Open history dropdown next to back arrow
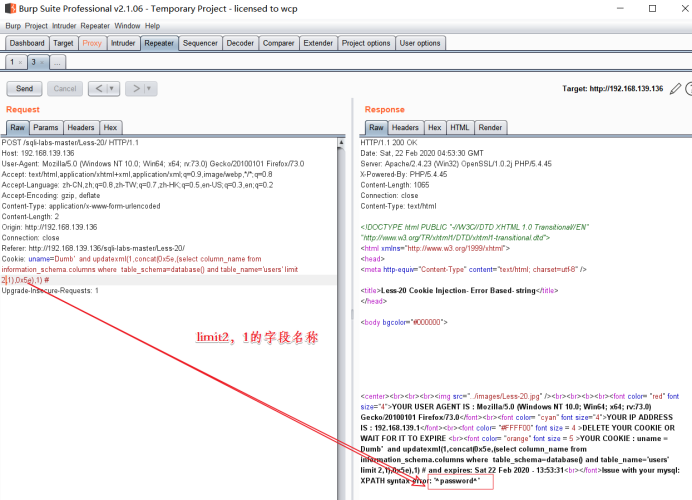Image resolution: width=692 pixels, height=500 pixels. (112, 89)
